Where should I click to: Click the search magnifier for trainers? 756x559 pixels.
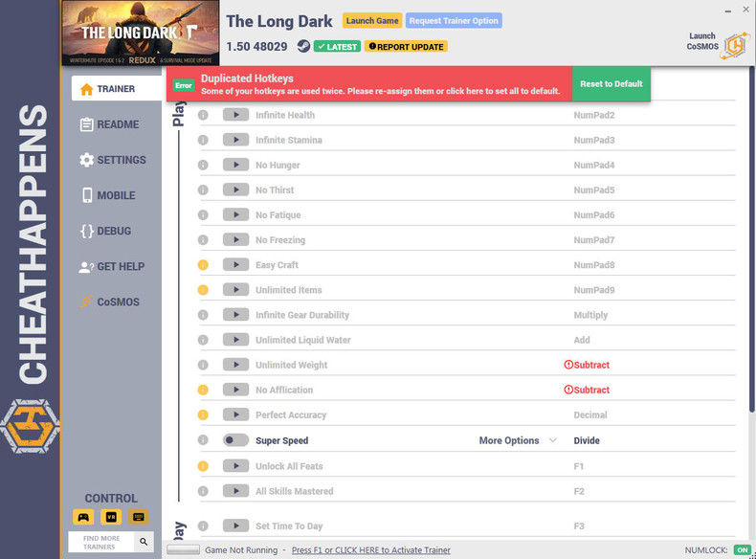(x=144, y=542)
